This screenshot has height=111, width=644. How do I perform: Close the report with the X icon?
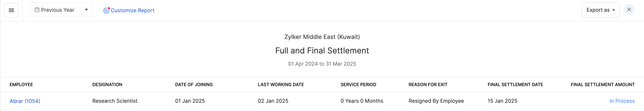(629, 10)
